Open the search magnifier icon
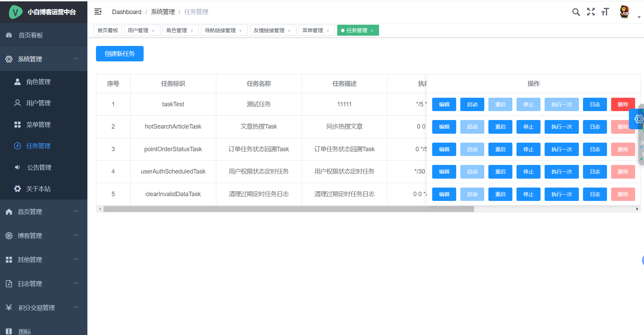This screenshot has height=335, width=644. tap(576, 12)
